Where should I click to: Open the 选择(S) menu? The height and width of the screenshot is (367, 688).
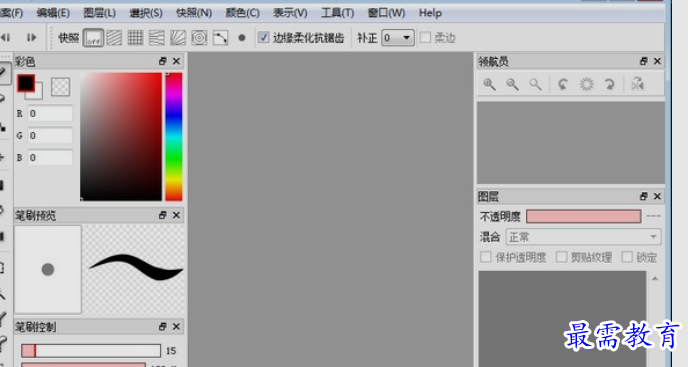pos(146,13)
